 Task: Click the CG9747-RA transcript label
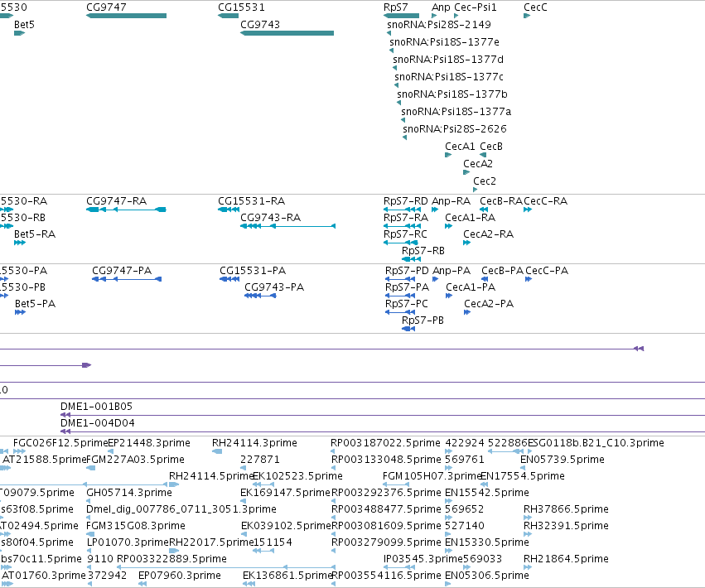pyautogui.click(x=117, y=201)
